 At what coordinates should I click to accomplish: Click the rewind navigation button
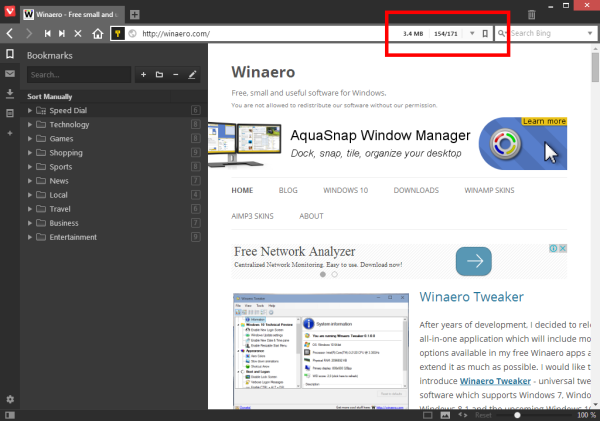tap(47, 34)
